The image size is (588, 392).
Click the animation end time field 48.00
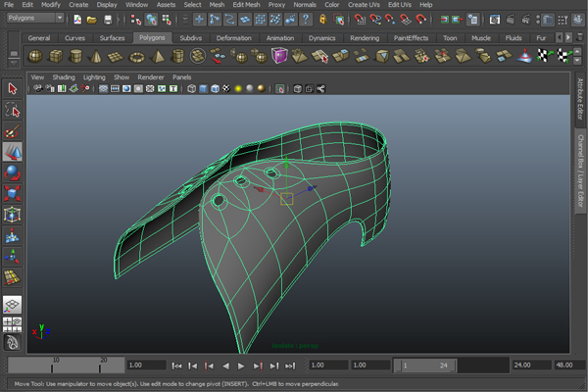click(568, 365)
